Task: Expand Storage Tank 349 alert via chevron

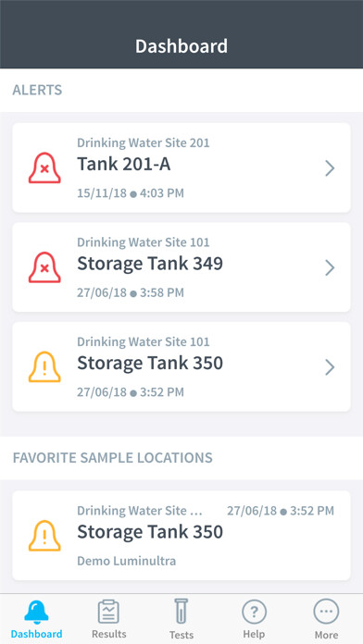Action: (x=330, y=267)
